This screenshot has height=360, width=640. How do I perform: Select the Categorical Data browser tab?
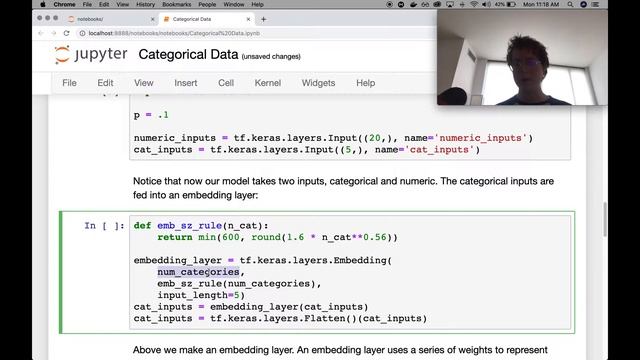(x=206, y=19)
